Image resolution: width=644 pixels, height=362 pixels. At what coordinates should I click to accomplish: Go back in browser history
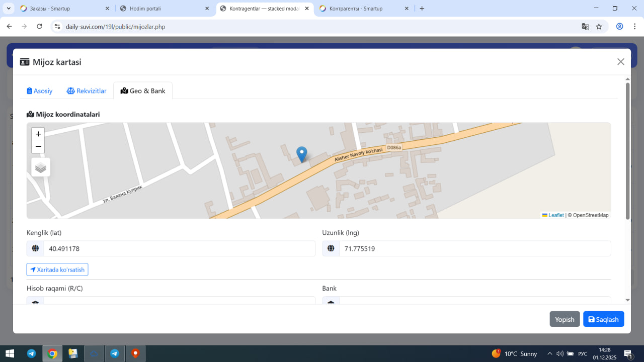click(x=9, y=27)
